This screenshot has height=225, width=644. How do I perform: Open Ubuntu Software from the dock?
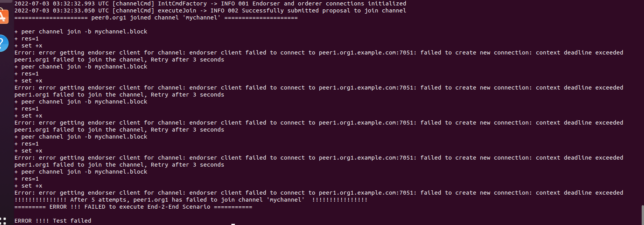click(x=3, y=16)
